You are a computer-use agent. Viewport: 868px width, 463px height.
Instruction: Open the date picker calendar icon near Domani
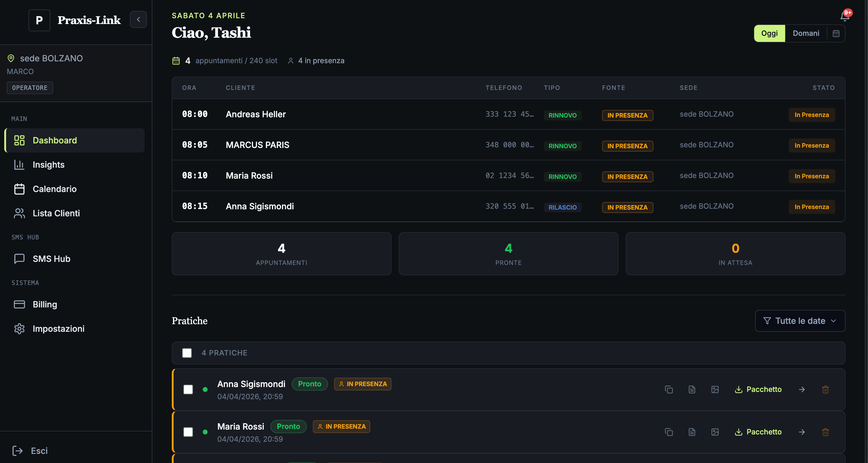(837, 33)
